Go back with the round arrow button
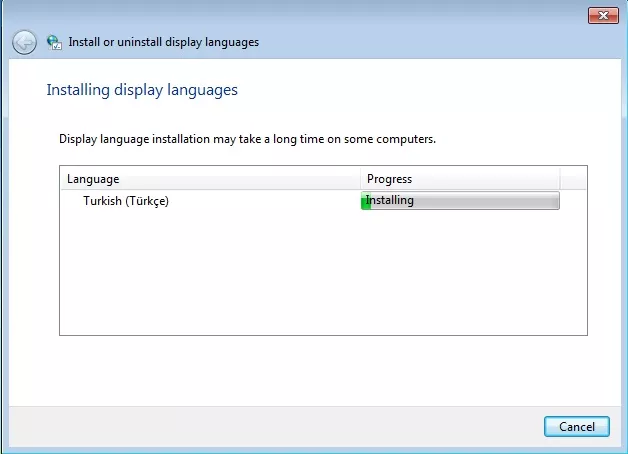 pos(24,42)
